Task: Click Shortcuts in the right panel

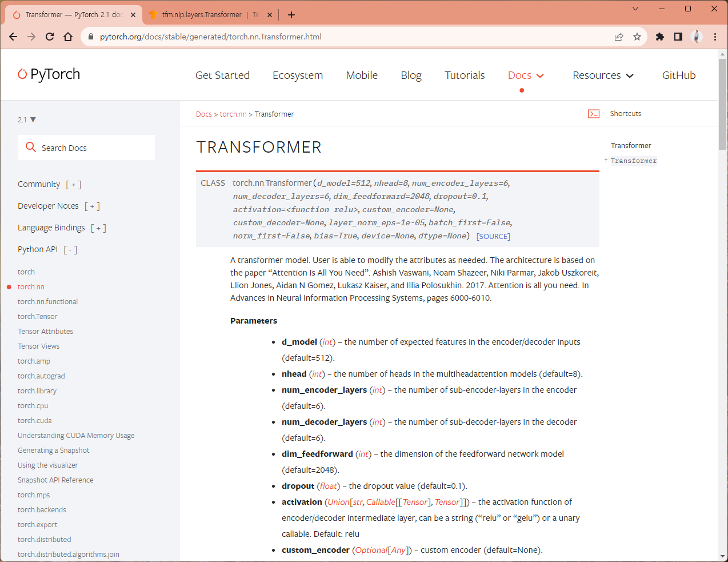Action: (x=626, y=114)
